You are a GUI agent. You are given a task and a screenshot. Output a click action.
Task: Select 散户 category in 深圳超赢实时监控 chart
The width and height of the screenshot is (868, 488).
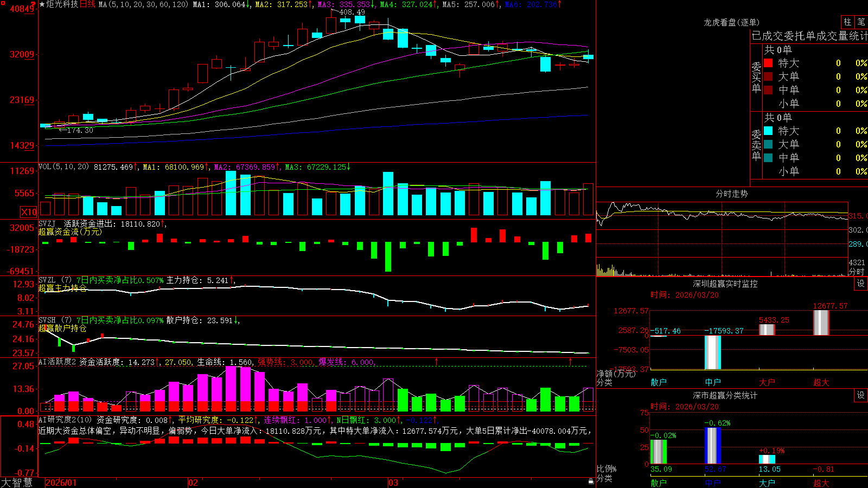tap(659, 382)
